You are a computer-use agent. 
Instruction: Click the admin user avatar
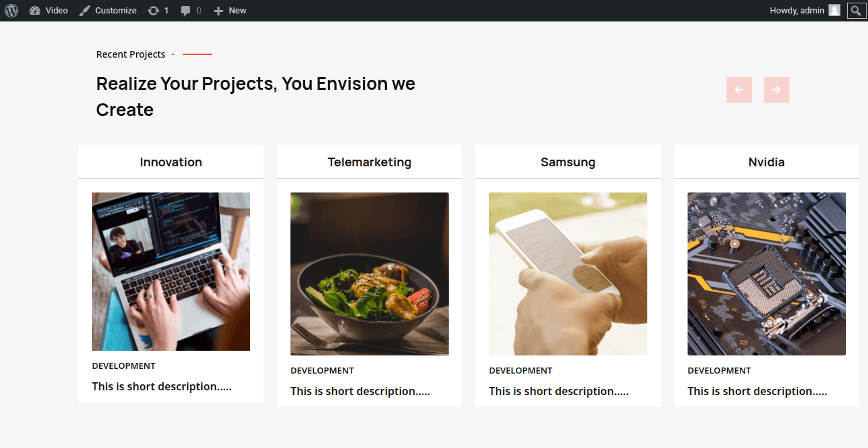(x=834, y=11)
